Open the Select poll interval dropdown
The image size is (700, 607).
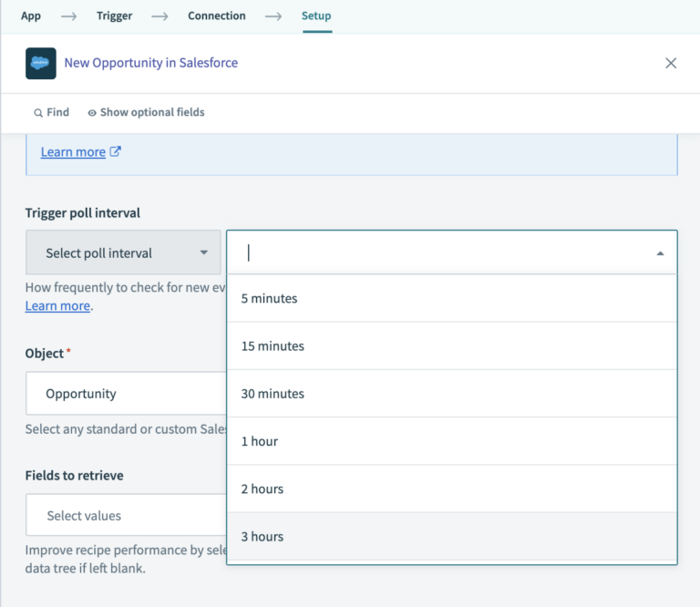tap(123, 252)
